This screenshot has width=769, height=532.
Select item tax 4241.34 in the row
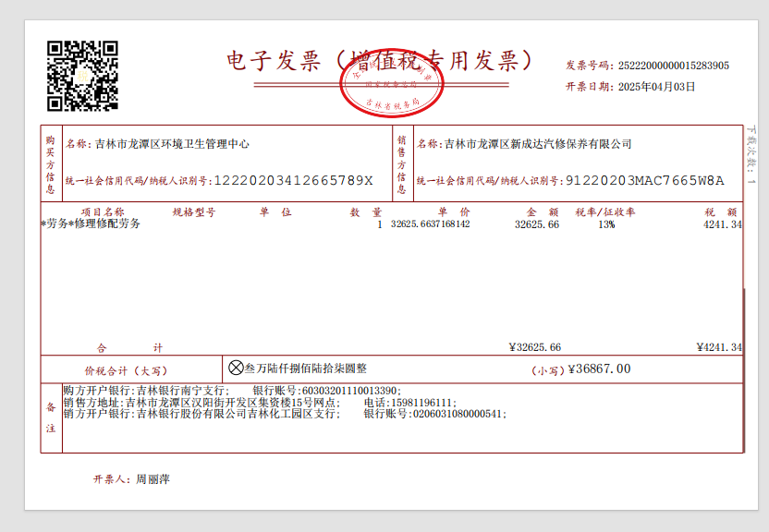click(x=723, y=224)
